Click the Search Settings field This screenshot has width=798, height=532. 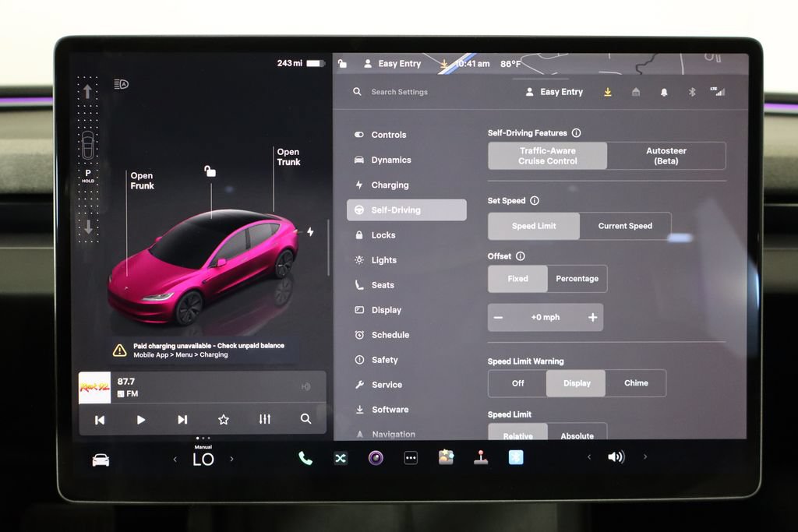[x=399, y=92]
